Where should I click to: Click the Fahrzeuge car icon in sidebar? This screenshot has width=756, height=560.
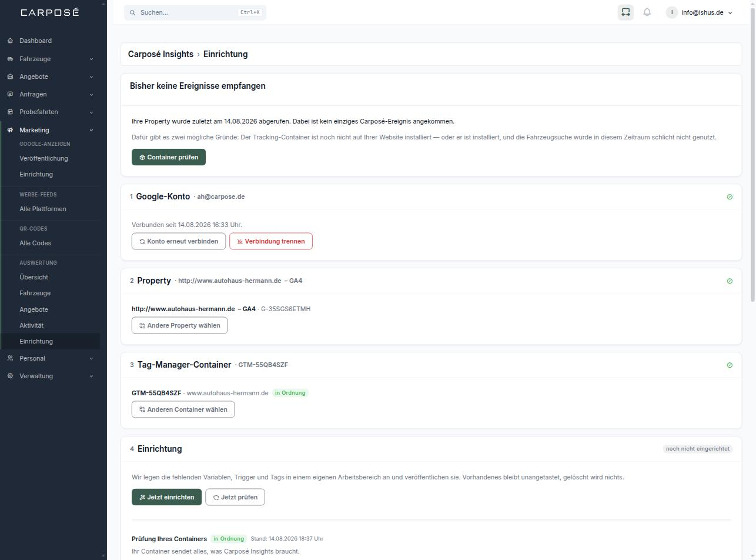(x=10, y=59)
